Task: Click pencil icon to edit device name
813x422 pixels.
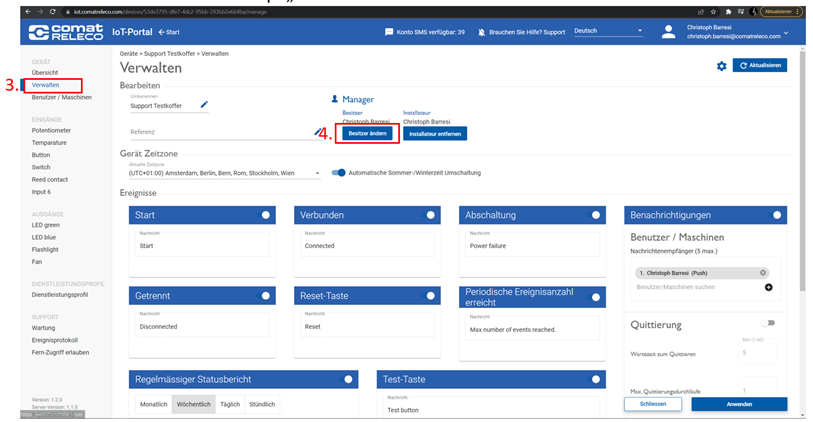Action: [x=204, y=104]
